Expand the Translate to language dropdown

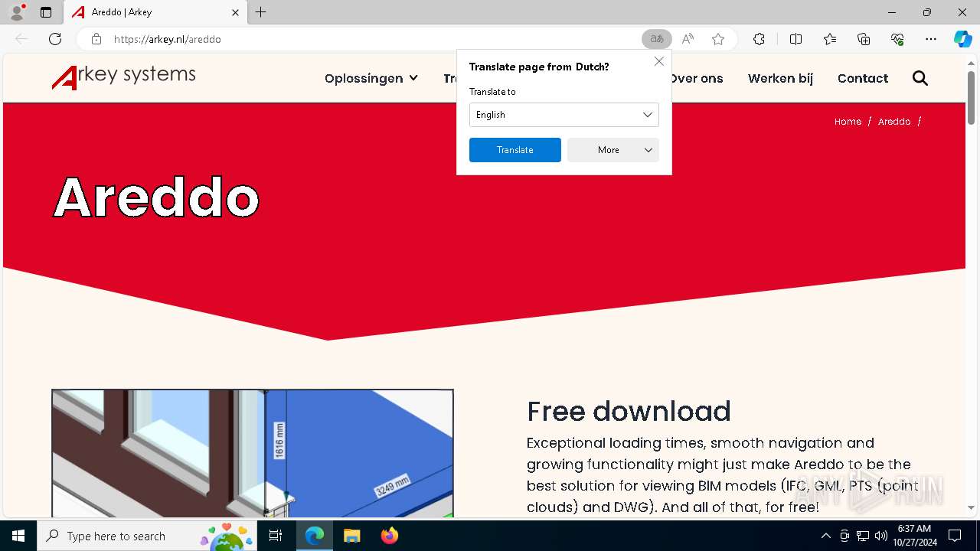pos(563,115)
